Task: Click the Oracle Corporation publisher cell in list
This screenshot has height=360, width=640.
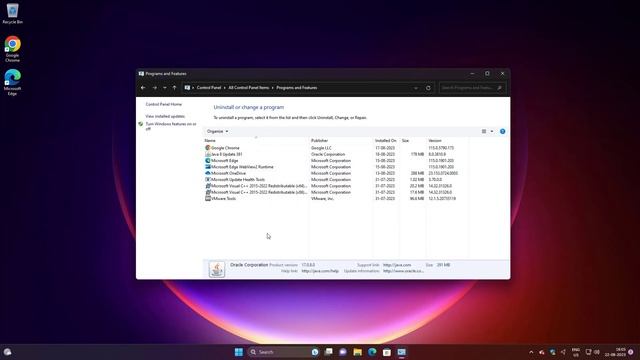Action: pyautogui.click(x=328, y=154)
